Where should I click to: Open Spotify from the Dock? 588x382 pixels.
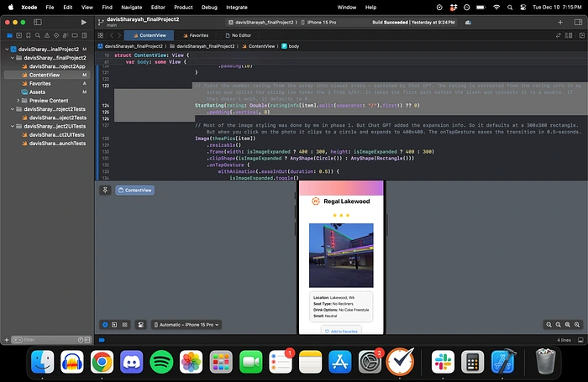click(x=162, y=362)
